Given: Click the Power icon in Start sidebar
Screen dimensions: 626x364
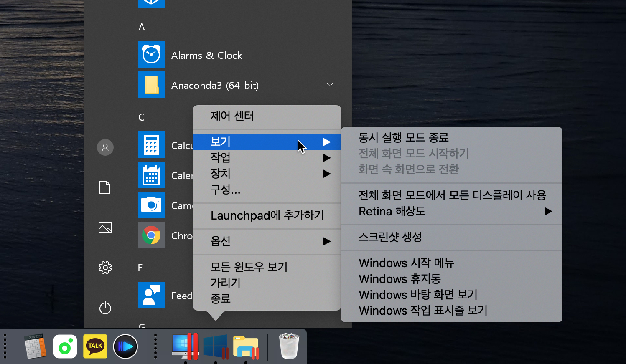Looking at the screenshot, I should [x=105, y=308].
